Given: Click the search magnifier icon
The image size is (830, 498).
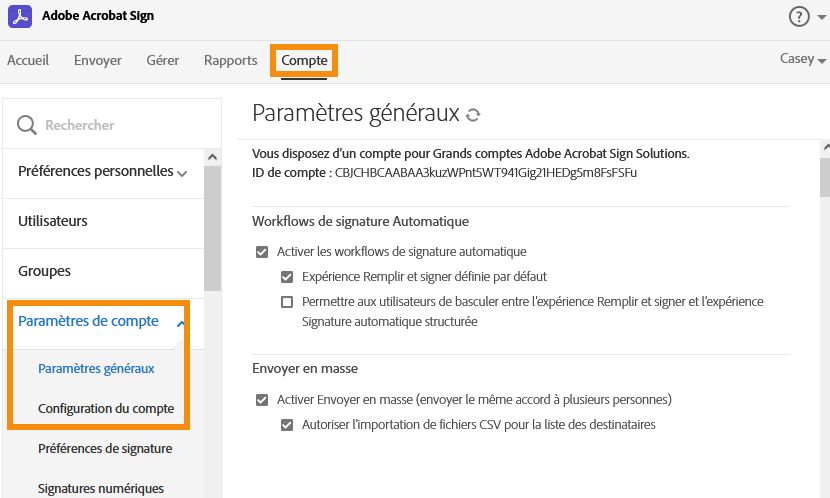Looking at the screenshot, I should click(26, 125).
